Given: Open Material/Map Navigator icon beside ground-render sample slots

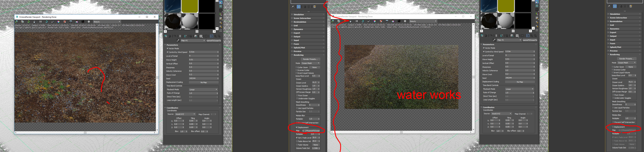Looking at the screenshot, I should pos(221,30).
